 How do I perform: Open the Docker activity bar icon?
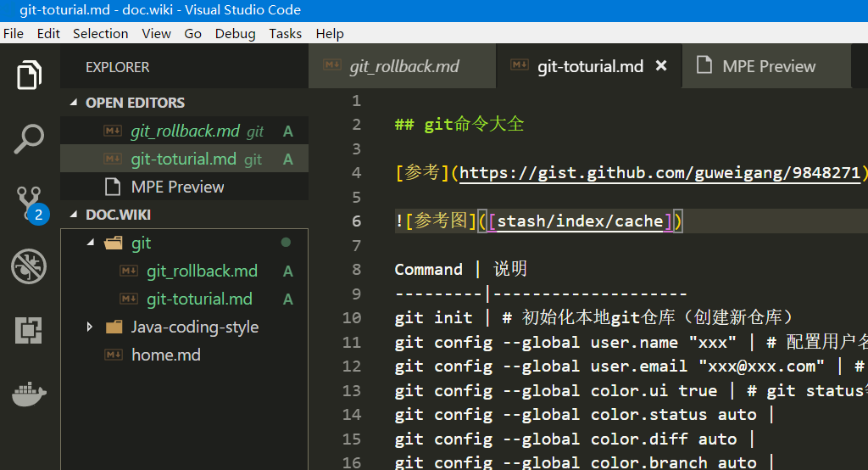click(29, 394)
